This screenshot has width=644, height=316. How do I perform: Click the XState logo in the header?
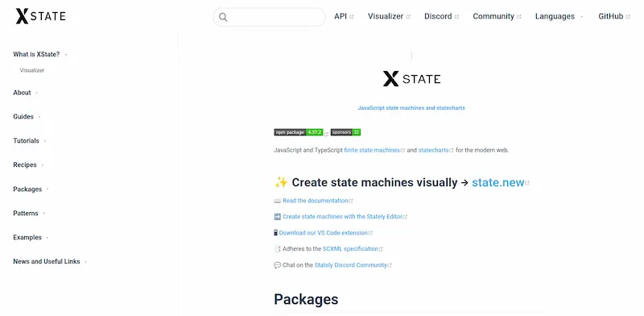[x=41, y=16]
